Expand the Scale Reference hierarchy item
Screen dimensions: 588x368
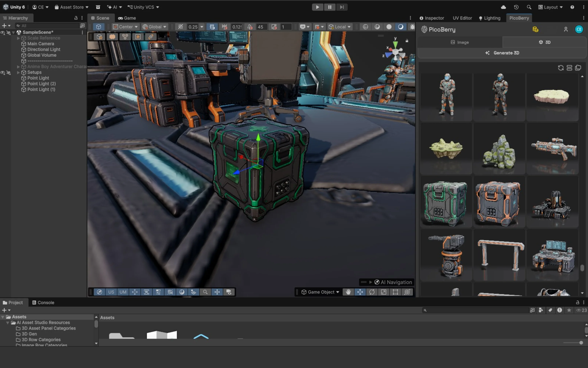point(18,38)
